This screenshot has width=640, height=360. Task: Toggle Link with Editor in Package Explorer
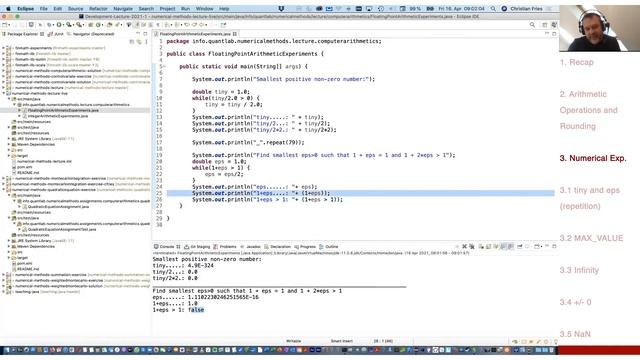[139, 42]
